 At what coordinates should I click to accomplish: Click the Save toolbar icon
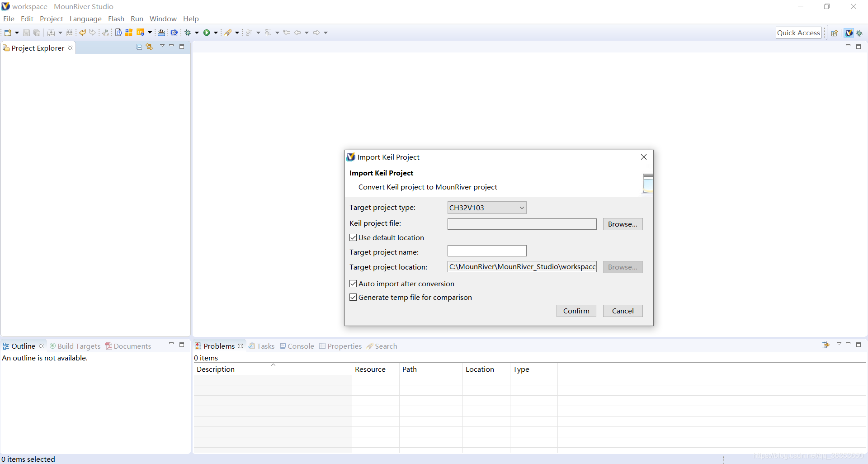[26, 33]
